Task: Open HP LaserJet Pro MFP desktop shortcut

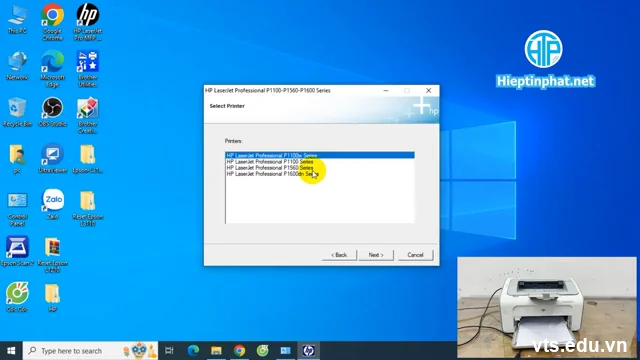Action: tap(88, 22)
